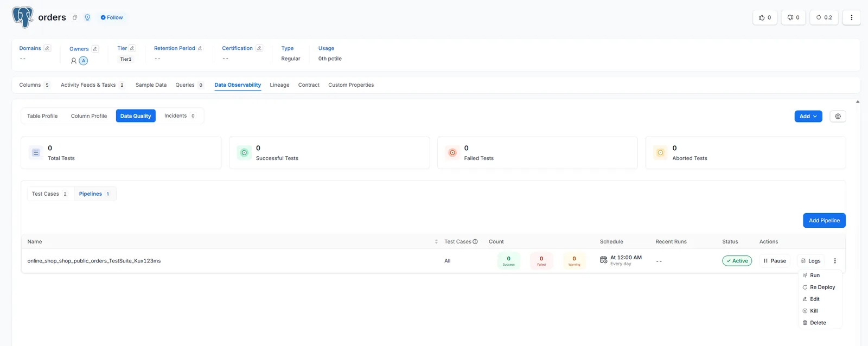This screenshot has height=346, width=868.
Task: Edit Retention Period with the pencil icon
Action: tap(200, 48)
